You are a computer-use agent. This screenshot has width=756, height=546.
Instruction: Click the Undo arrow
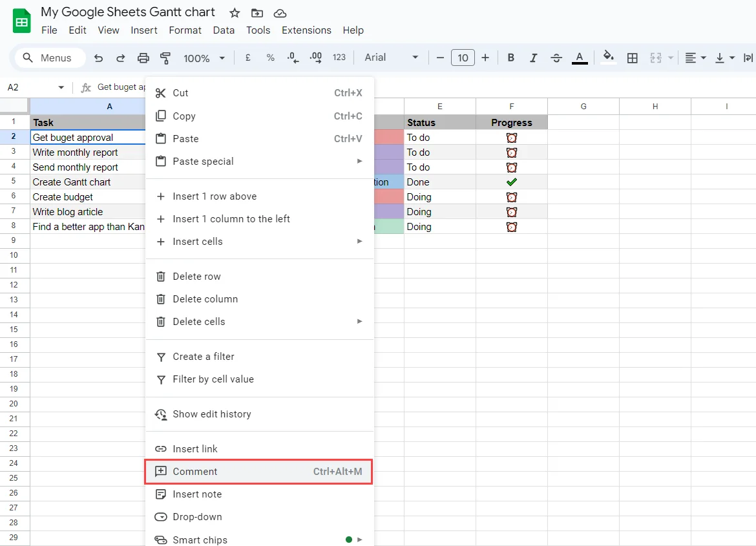click(x=98, y=58)
